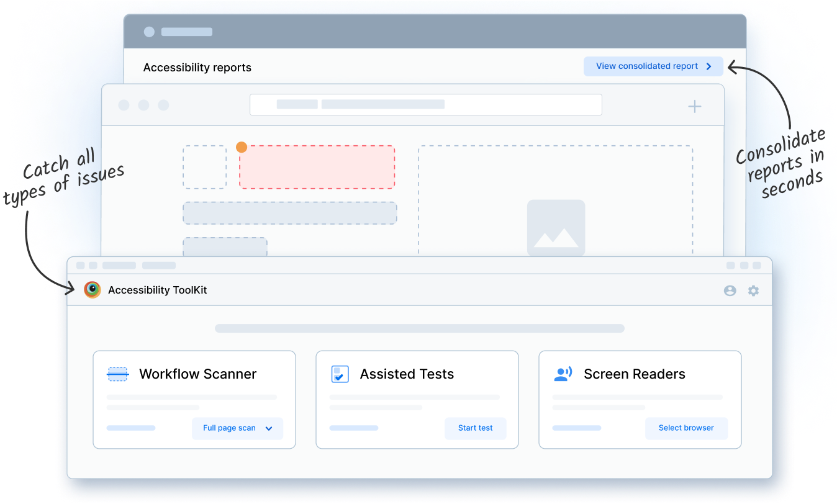Viewport: 837px width, 504px height.
Task: Switch to the first tab placeholder
Action: [118, 265]
